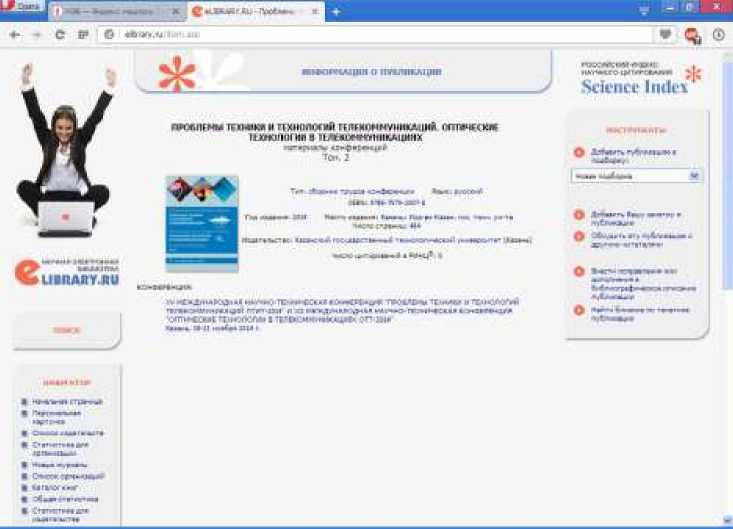This screenshot has width=733, height=529.
Task: Click Найти близкие по тематике публикации link
Action: [x=640, y=314]
